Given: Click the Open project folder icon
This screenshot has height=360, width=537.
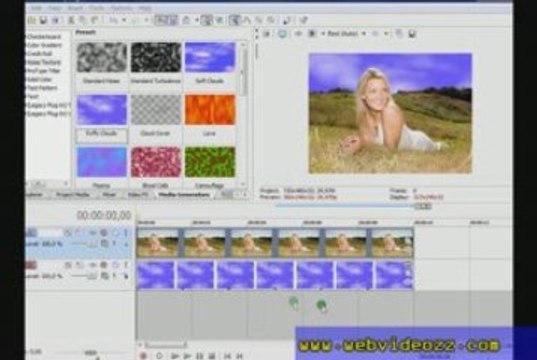Looking at the screenshot, I should point(32,21).
